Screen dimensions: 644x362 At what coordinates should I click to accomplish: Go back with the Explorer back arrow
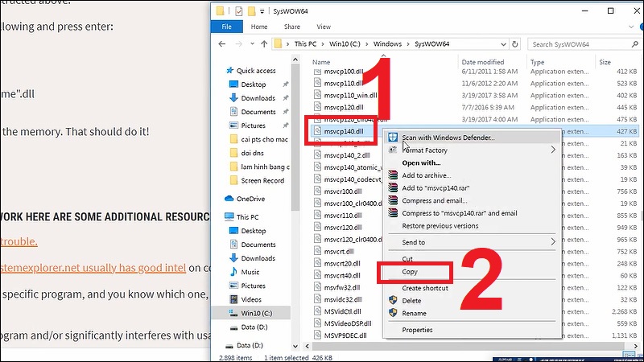tap(222, 44)
